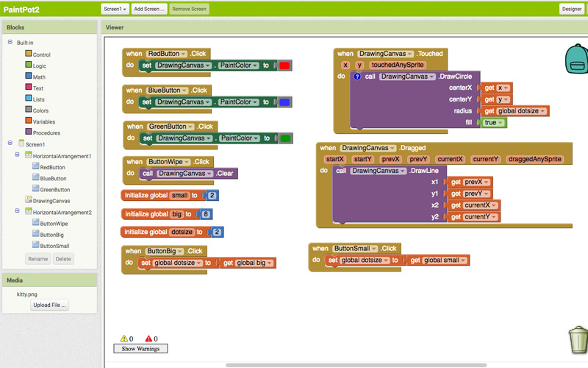Click the ButtonSmall component icon

pyautogui.click(x=35, y=245)
